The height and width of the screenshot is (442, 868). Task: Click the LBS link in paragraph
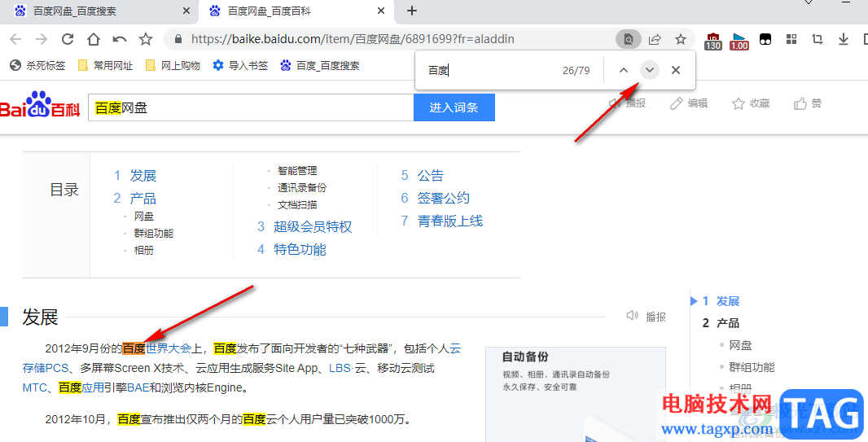340,368
